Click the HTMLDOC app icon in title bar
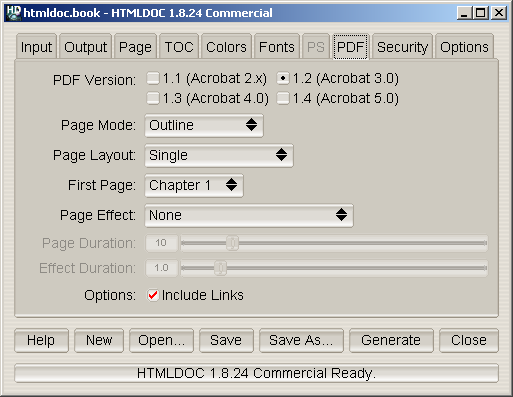513x397 pixels. 14,13
